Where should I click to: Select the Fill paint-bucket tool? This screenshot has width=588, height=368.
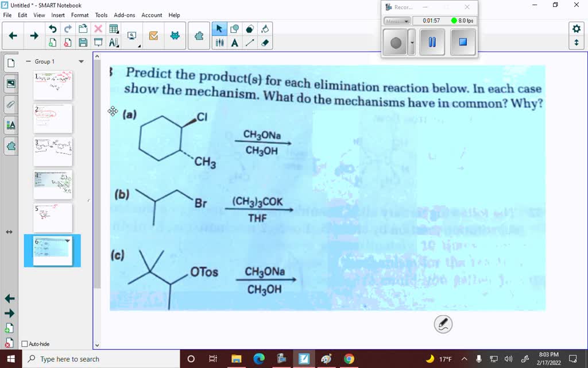(265, 29)
